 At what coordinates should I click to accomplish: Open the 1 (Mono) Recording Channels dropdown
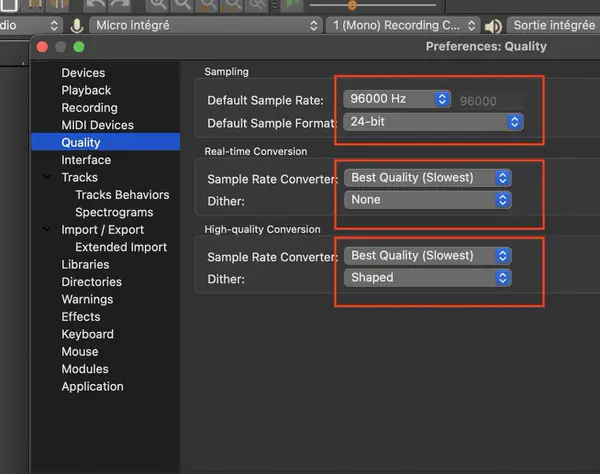pyautogui.click(x=403, y=26)
